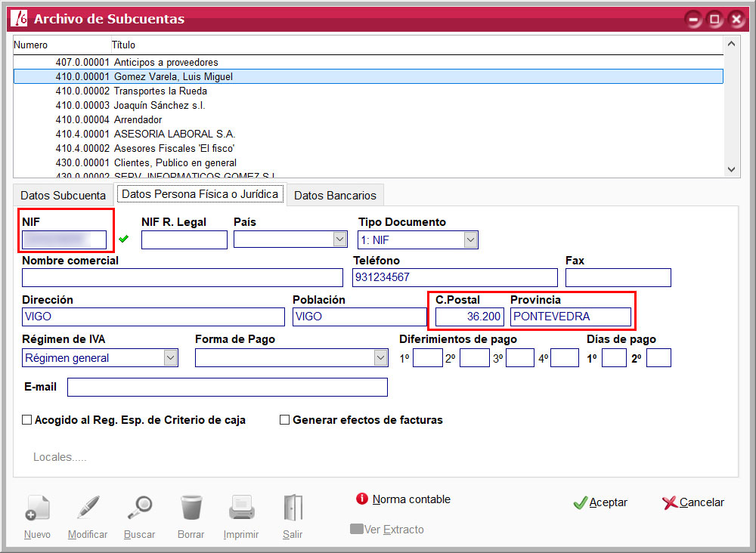
Task: Click the Fax input field
Action: point(618,277)
